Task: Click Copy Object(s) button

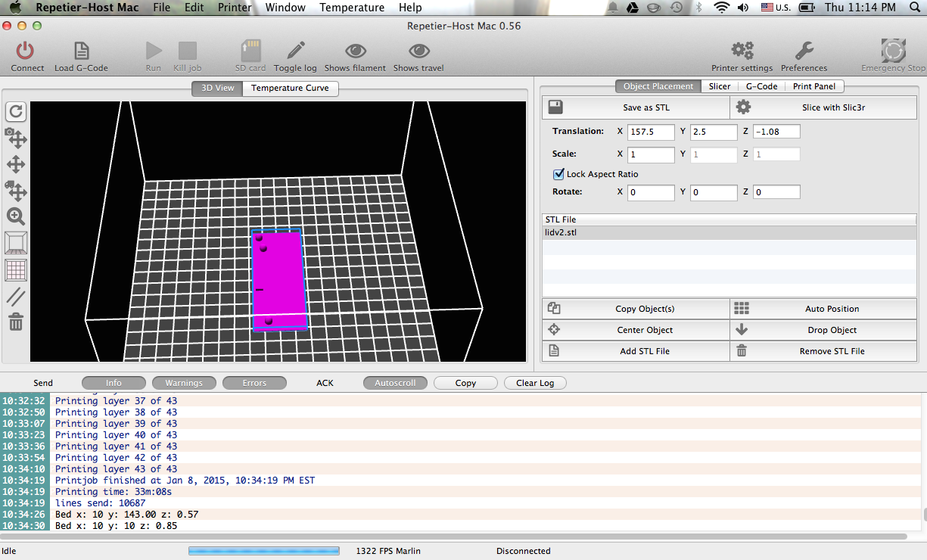Action: click(x=636, y=309)
